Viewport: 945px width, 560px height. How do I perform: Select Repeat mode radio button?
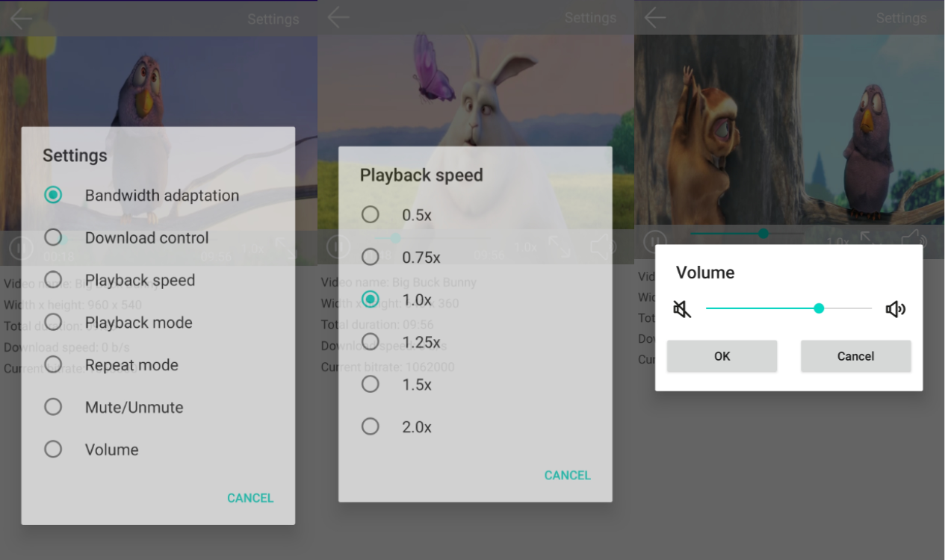tap(52, 364)
